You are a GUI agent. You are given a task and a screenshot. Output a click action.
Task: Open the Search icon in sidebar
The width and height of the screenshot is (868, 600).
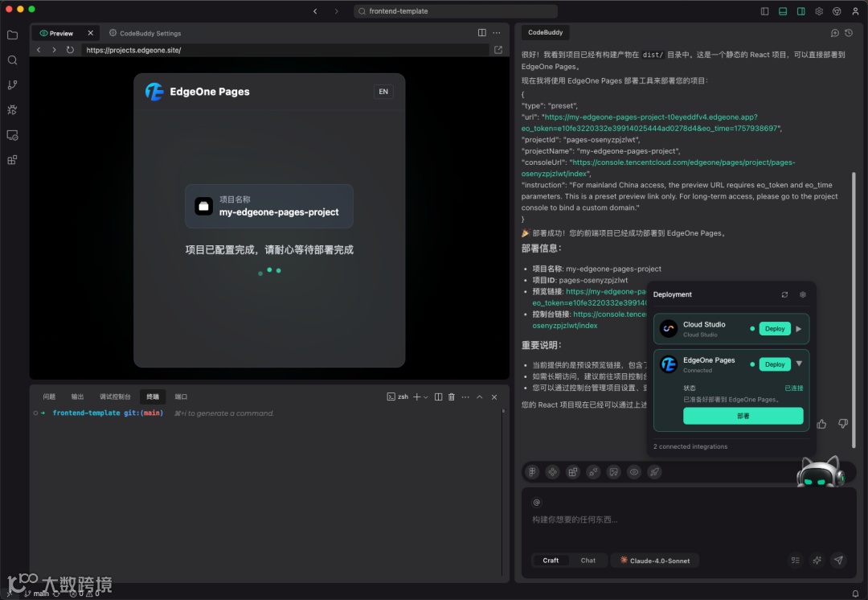[x=12, y=60]
